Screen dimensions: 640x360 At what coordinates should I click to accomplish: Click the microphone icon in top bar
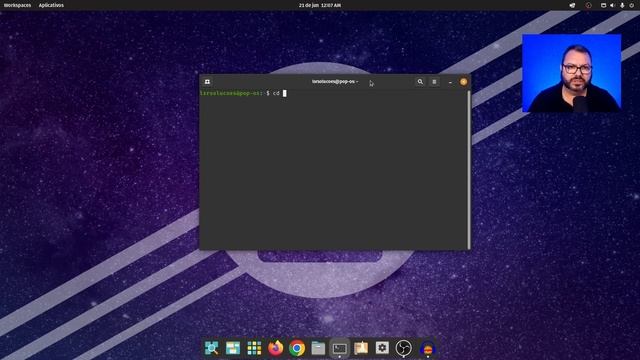click(622, 5)
